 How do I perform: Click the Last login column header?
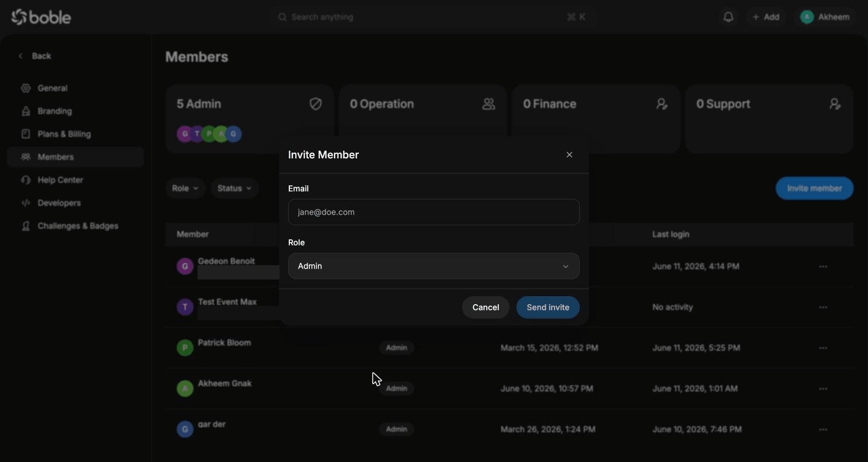(671, 234)
